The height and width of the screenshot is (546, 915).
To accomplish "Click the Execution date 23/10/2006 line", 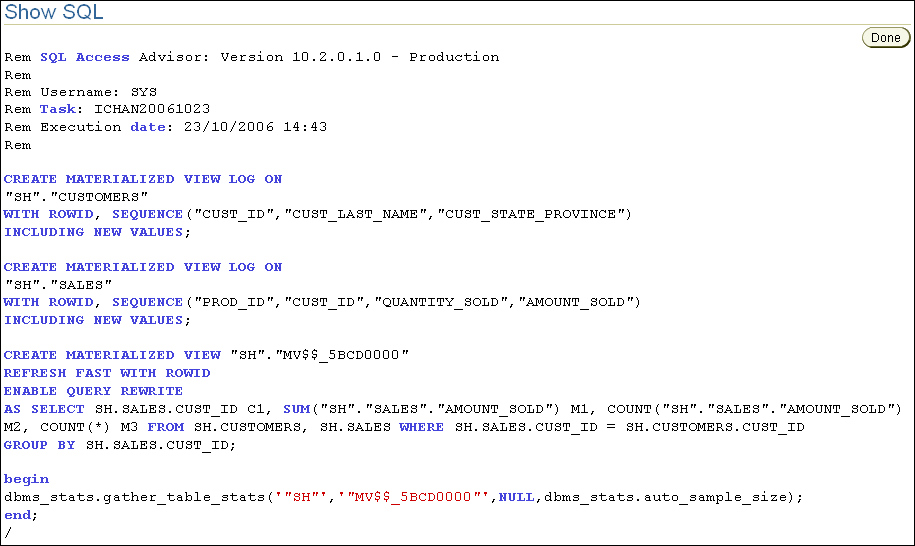I will [x=165, y=127].
